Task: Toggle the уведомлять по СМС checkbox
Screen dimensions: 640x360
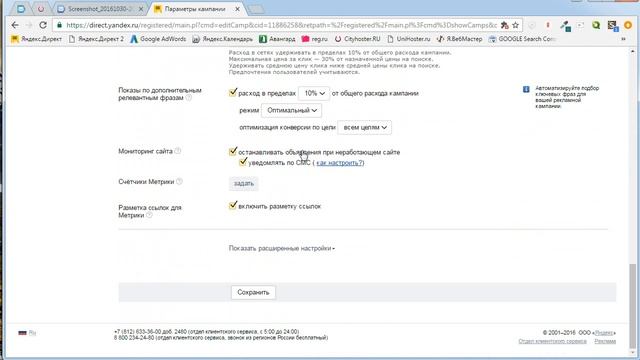Action: (x=243, y=162)
